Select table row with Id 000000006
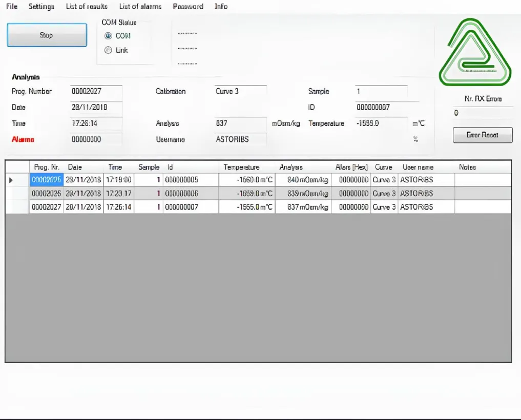The height and width of the screenshot is (420, 521). (190, 194)
